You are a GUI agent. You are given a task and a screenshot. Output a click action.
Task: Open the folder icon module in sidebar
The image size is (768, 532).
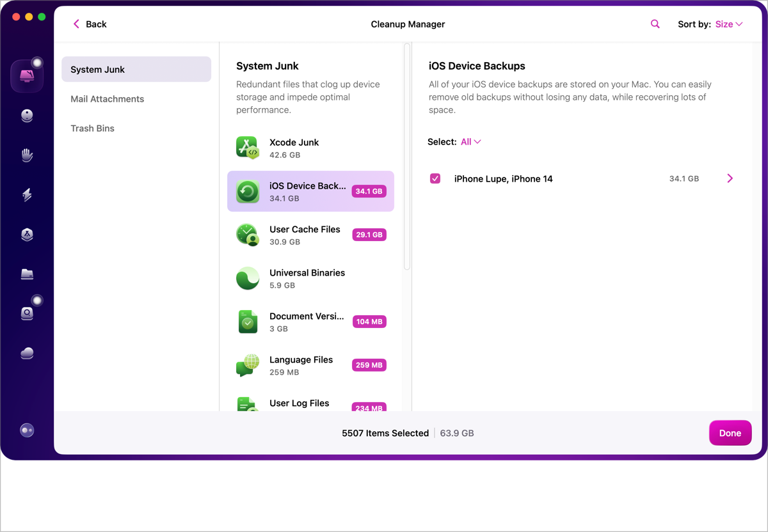click(27, 274)
